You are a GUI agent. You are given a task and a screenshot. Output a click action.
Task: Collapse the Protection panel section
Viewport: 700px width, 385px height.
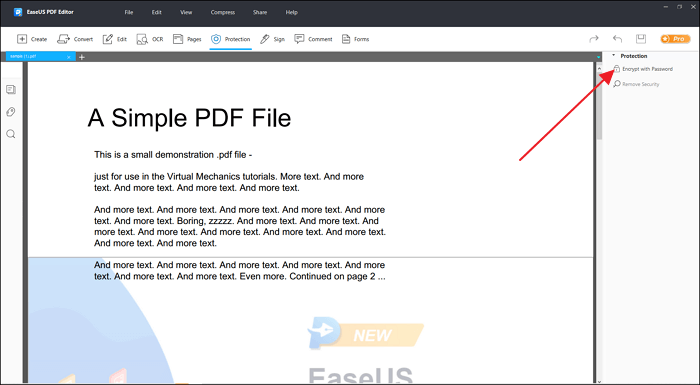click(613, 55)
